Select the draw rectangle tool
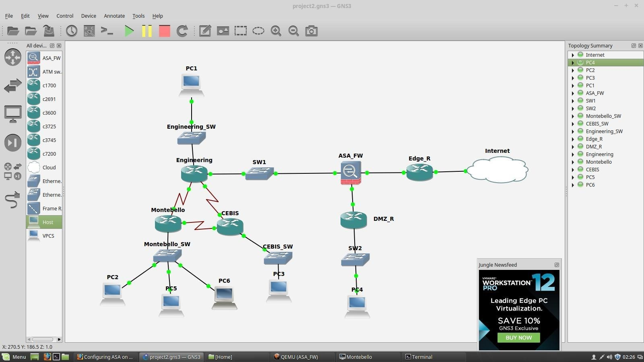 pos(240,31)
